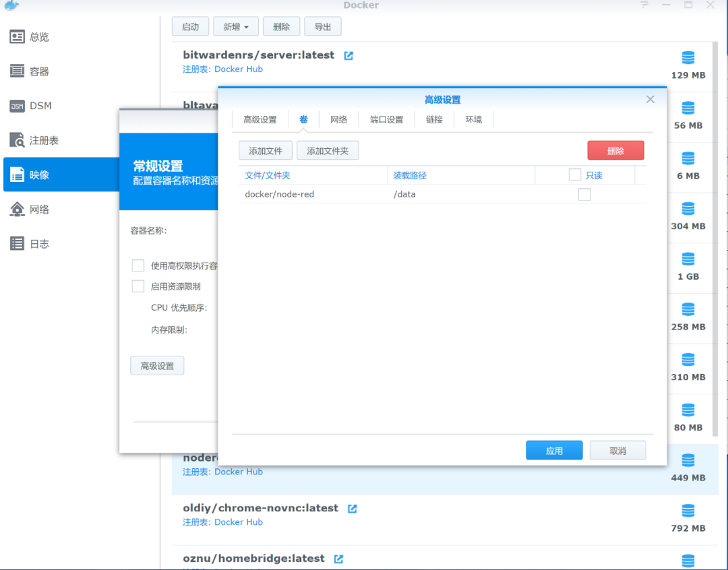728x570 pixels.
Task: Click the 删除 button in the image toolbar
Action: click(x=281, y=27)
